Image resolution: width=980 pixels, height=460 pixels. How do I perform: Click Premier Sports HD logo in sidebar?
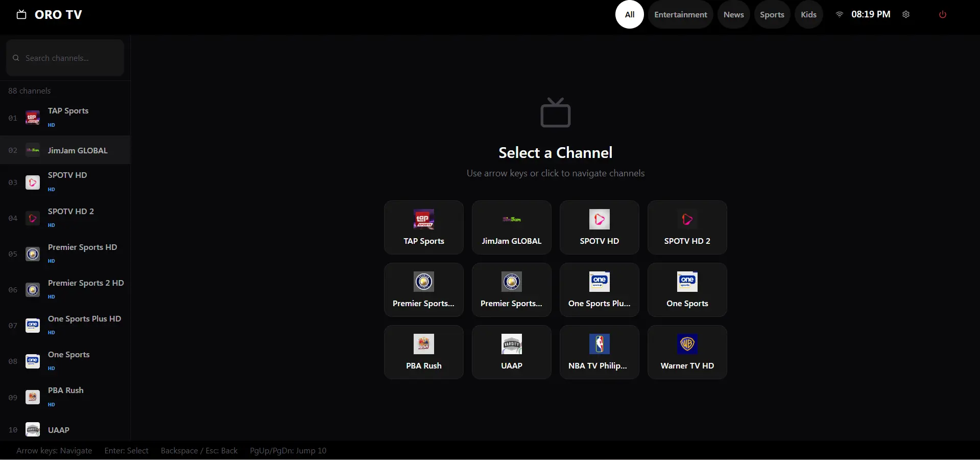[33, 254]
